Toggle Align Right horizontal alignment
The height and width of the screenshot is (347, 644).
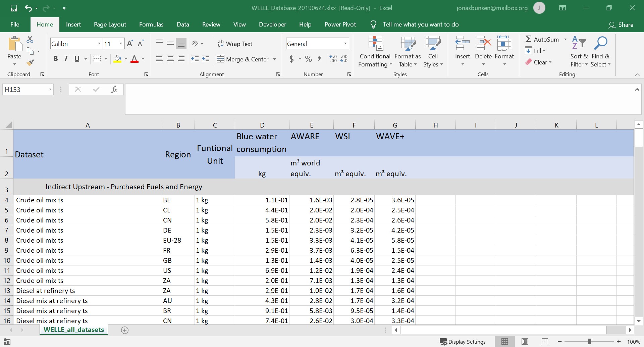[181, 59]
